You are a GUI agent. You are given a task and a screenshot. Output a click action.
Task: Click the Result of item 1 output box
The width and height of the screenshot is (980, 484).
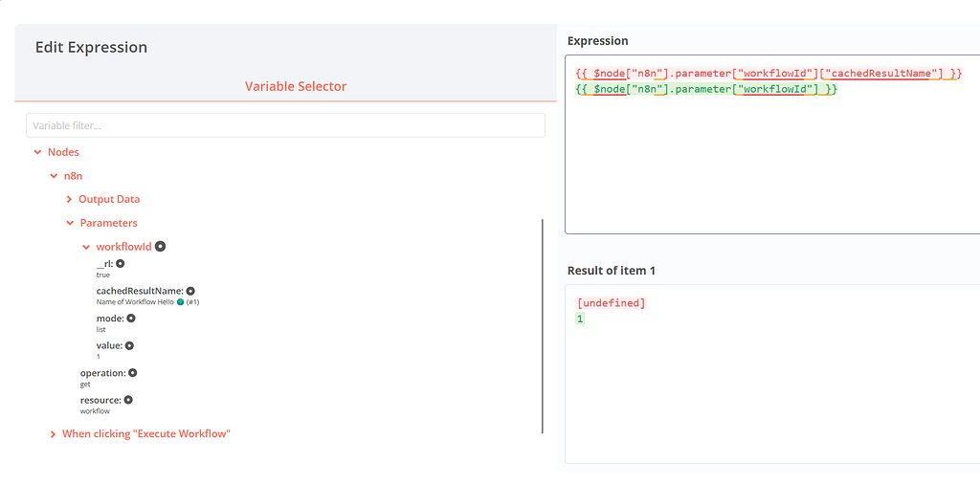(771, 383)
